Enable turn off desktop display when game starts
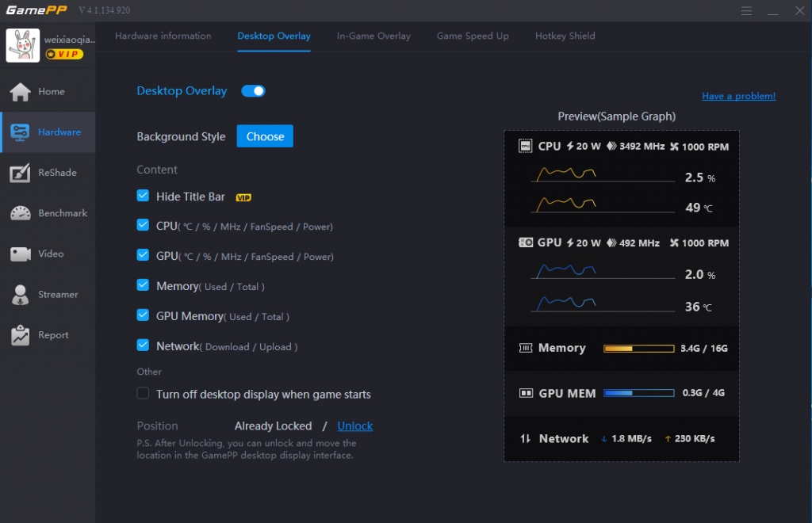Image resolution: width=812 pixels, height=523 pixels. pos(143,393)
